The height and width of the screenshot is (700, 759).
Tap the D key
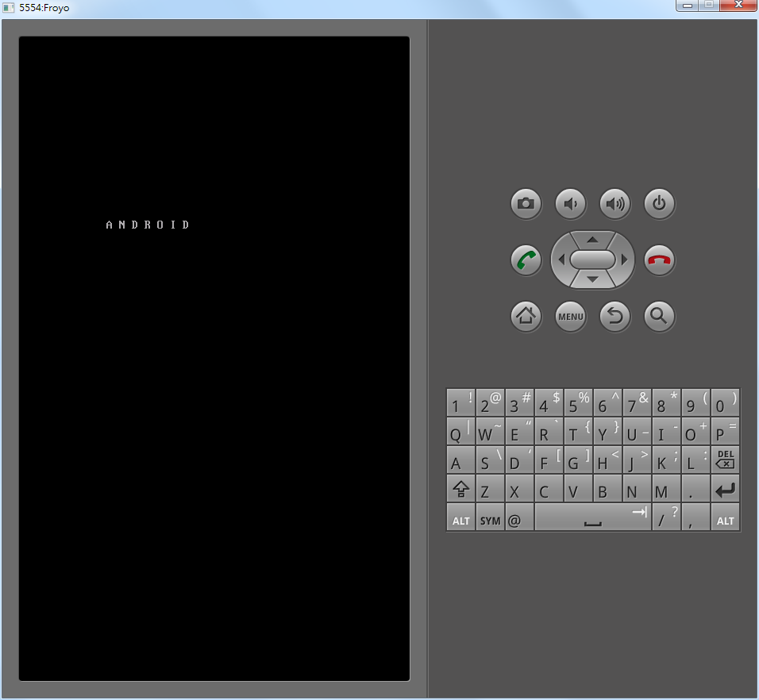coord(519,460)
